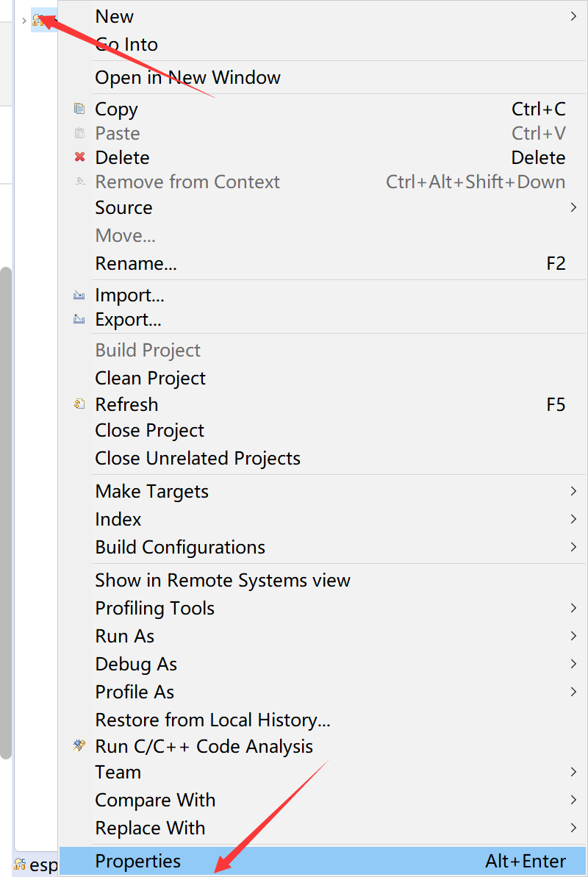Click the Import icon
Screen dimensions: 588x877
pos(79,296)
